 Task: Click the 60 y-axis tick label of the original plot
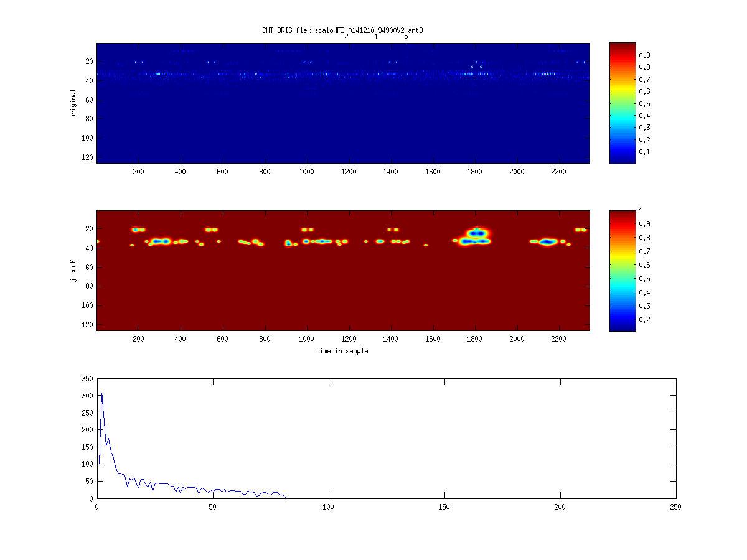point(88,100)
